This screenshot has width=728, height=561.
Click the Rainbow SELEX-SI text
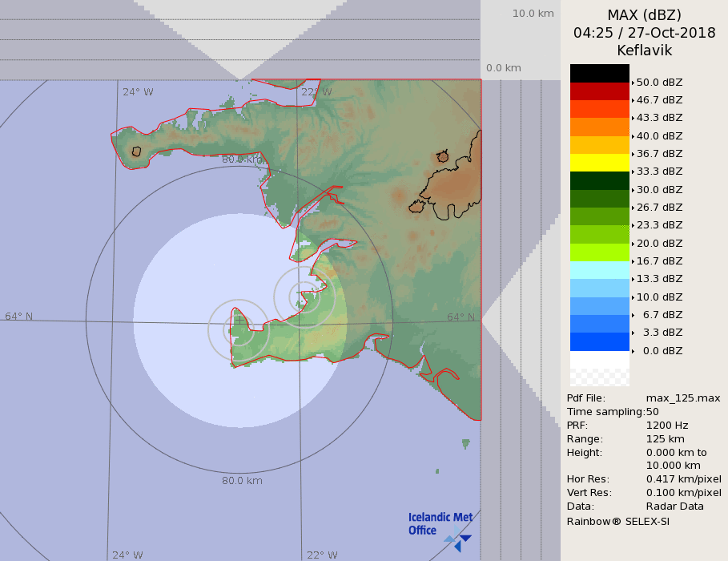coord(617,521)
